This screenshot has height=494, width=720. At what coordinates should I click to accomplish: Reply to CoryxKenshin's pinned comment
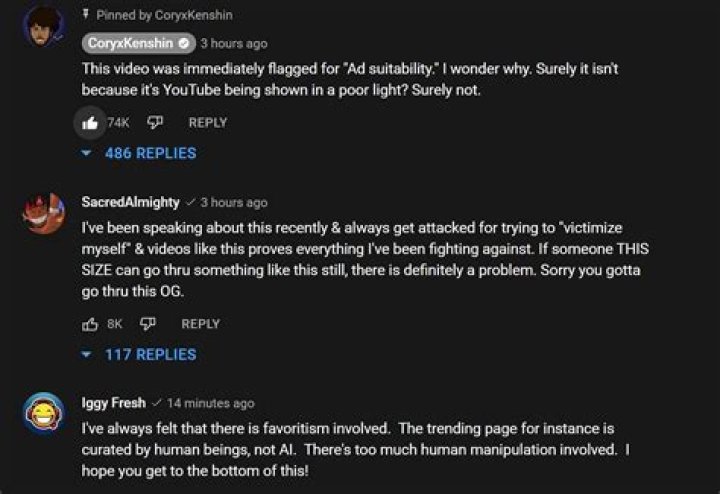tap(208, 123)
